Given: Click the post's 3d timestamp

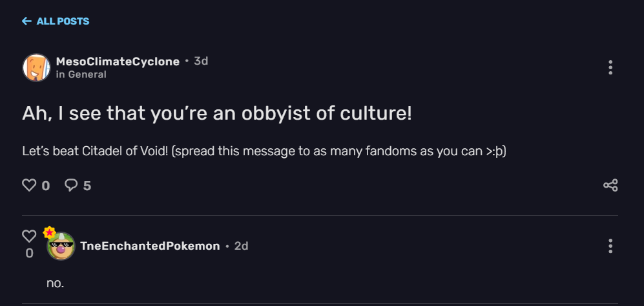Looking at the screenshot, I should pos(201,61).
